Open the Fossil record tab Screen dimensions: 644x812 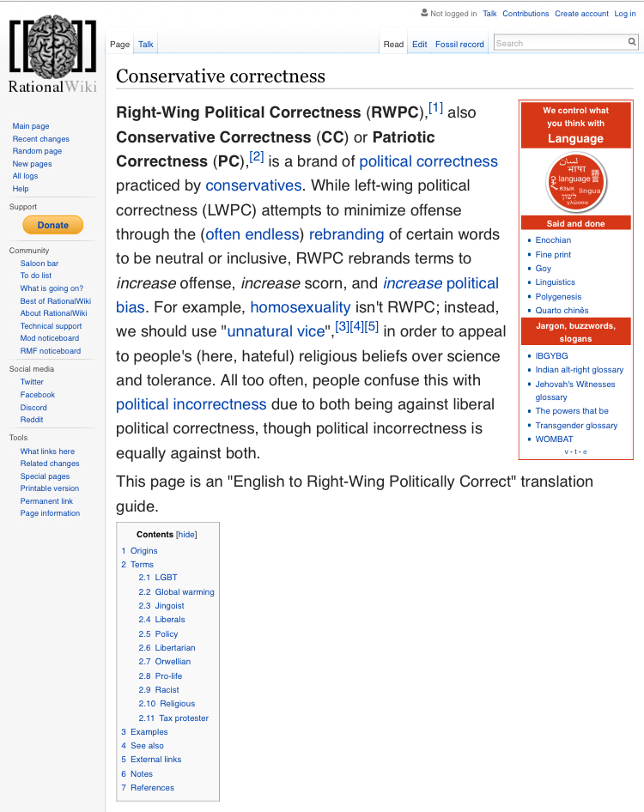[x=459, y=44]
